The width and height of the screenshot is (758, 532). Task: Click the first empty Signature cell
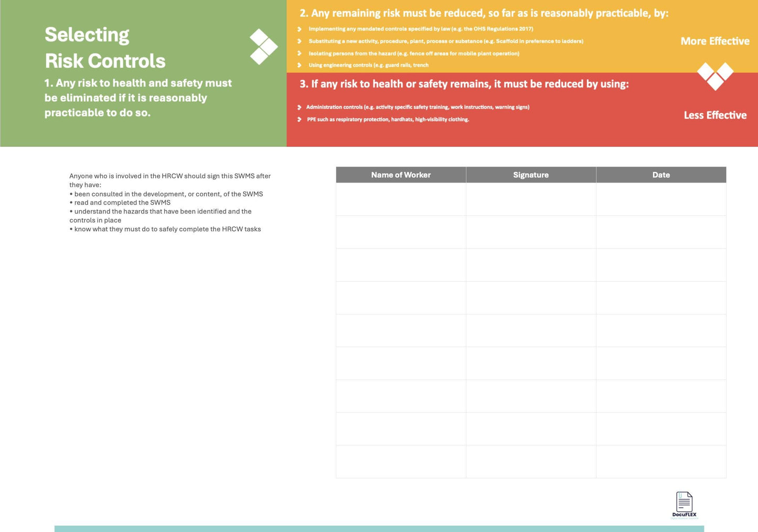(x=531, y=199)
